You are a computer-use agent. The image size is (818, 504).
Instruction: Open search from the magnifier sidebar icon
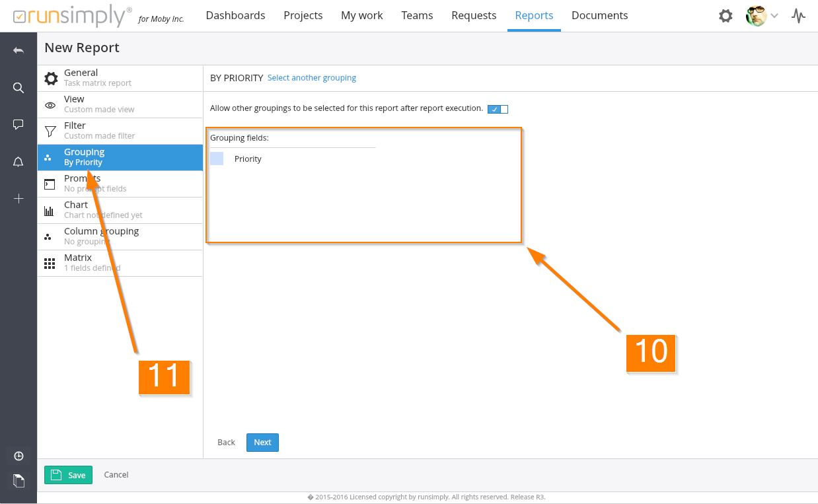(19, 88)
